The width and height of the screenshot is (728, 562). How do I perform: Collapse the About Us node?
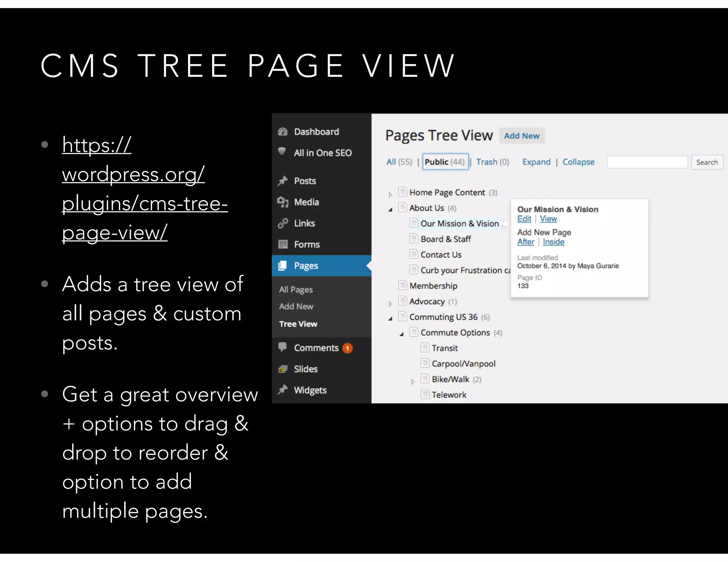click(390, 210)
